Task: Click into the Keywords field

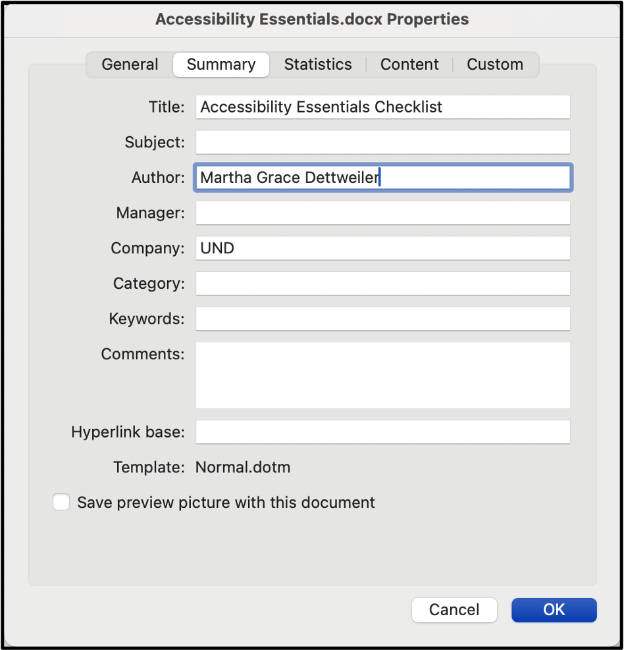Action: (382, 319)
